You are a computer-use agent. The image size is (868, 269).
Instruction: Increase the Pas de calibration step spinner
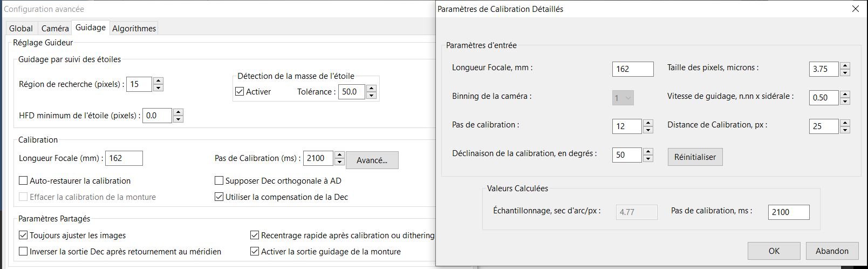(648, 123)
